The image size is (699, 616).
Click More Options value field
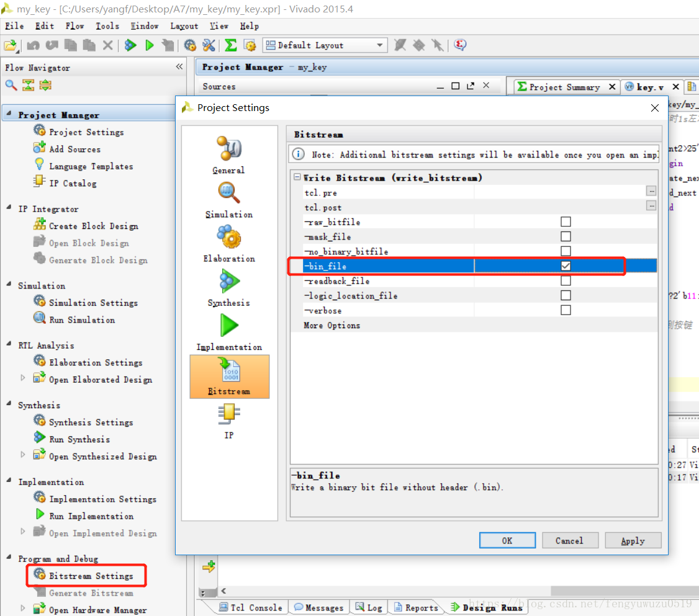[566, 325]
